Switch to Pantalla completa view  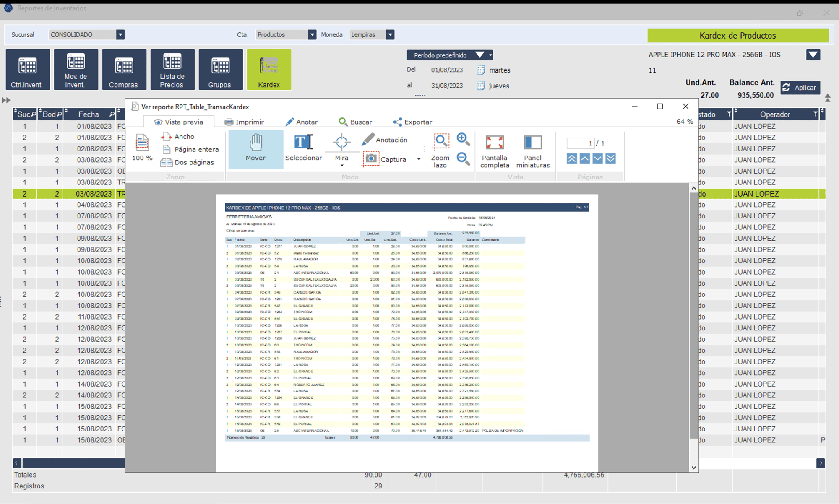point(495,151)
